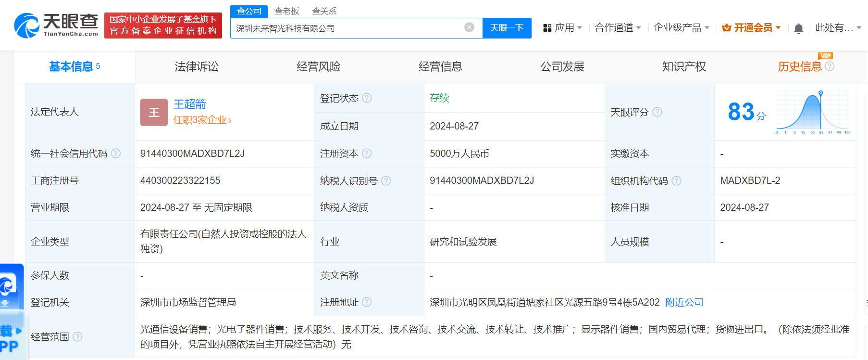Switch to the 法律诉讼 tab

196,66
